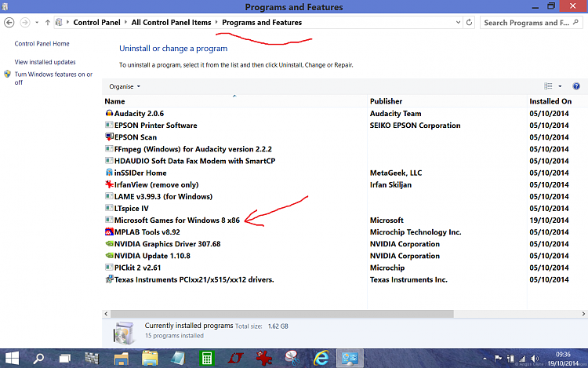This screenshot has width=588, height=368.
Task: Click the Control Panel taskbar button
Action: tap(350, 359)
